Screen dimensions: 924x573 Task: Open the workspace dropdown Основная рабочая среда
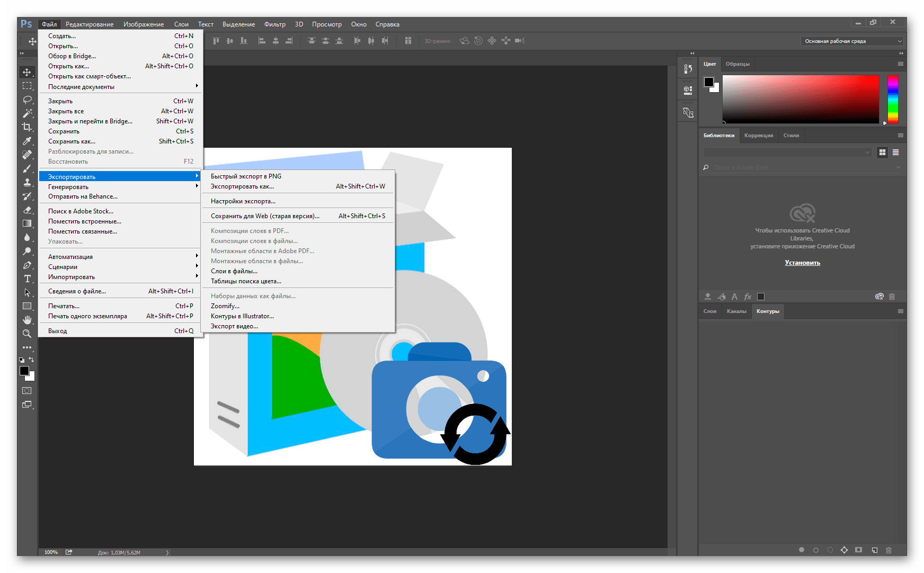click(x=852, y=41)
